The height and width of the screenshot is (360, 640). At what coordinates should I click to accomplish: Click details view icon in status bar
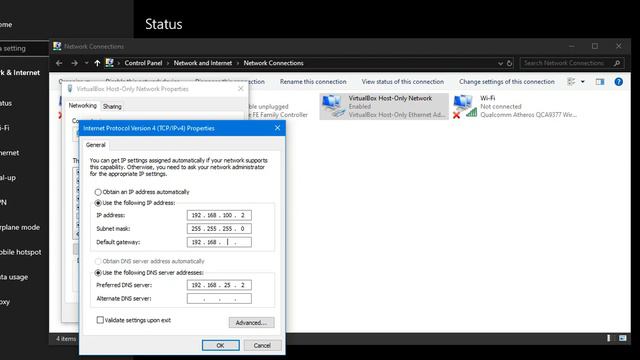click(609, 338)
